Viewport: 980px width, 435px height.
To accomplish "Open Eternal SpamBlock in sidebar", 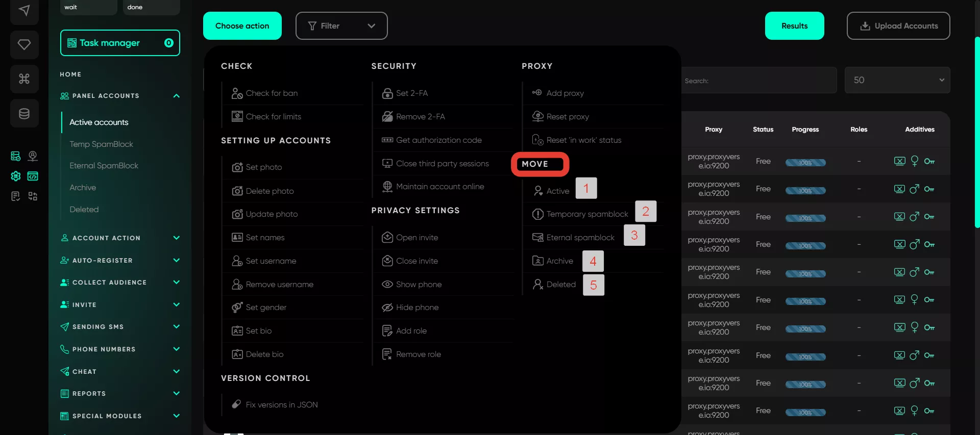I will [x=104, y=166].
